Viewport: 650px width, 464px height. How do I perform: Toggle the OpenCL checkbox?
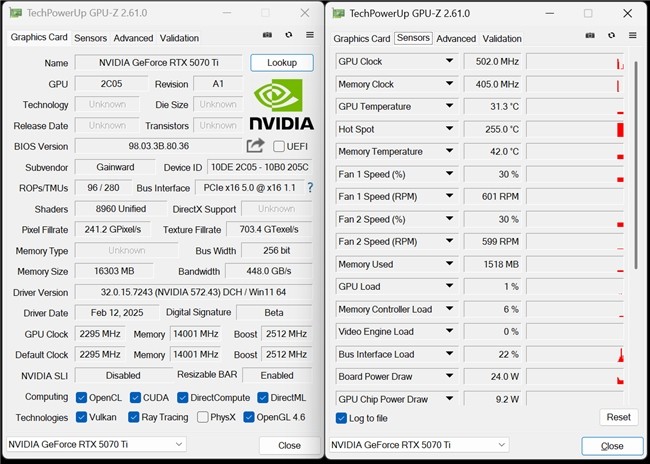coord(81,398)
